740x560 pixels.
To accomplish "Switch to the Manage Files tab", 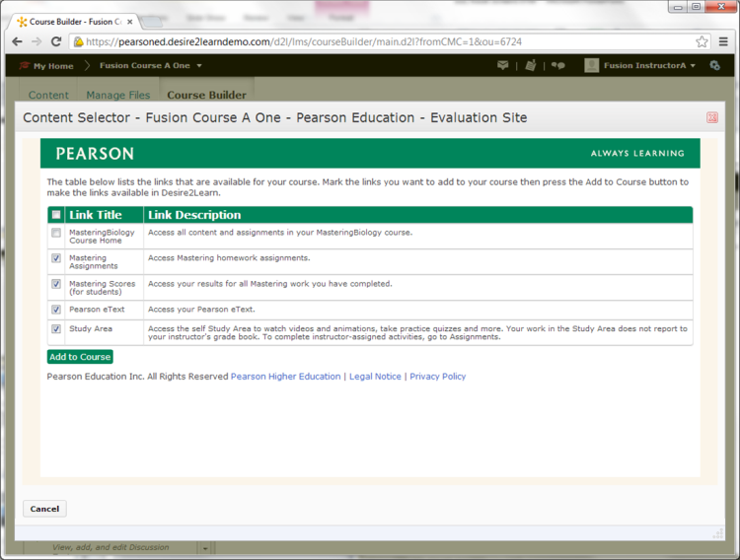I will (117, 96).
